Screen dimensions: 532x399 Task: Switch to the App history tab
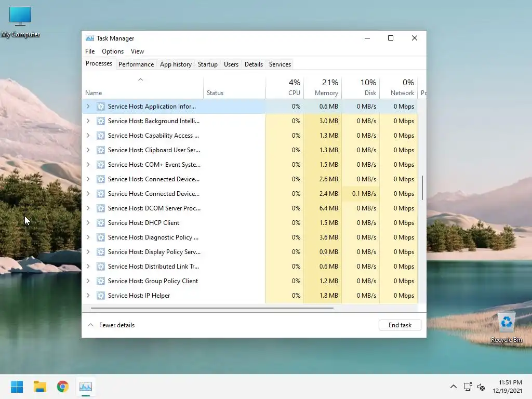pos(176,64)
